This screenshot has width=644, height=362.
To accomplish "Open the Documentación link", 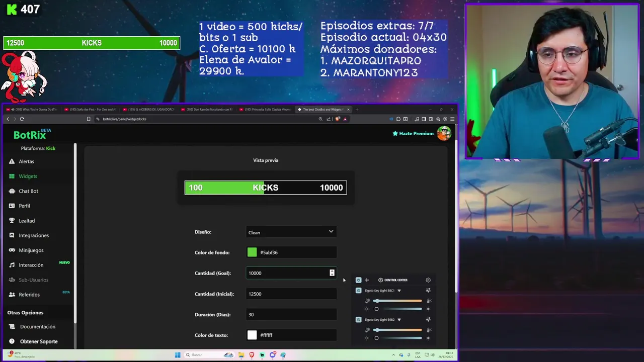I will [38, 326].
